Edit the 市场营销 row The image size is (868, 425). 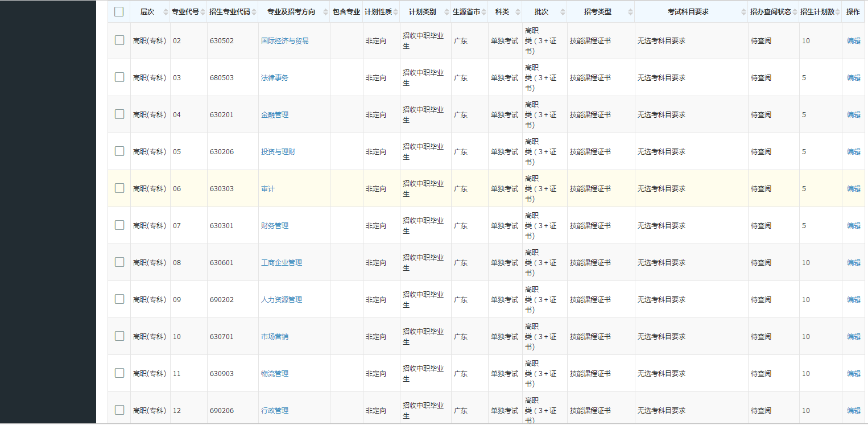(x=854, y=337)
